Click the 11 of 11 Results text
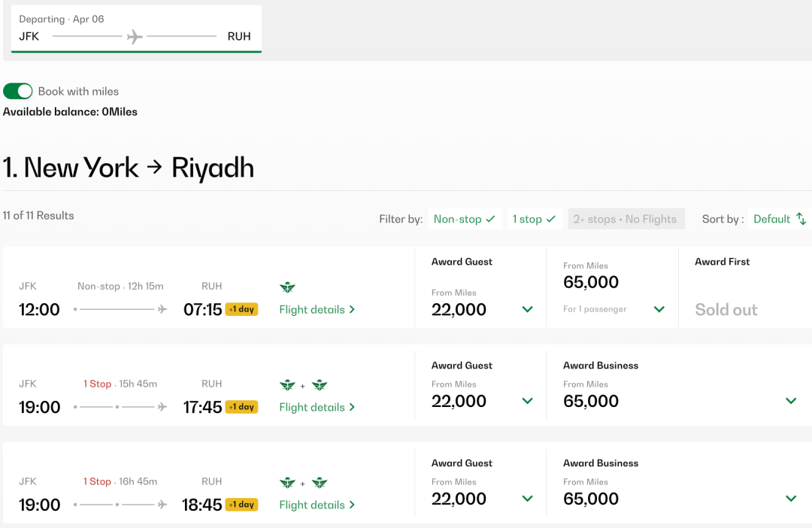 click(x=38, y=216)
